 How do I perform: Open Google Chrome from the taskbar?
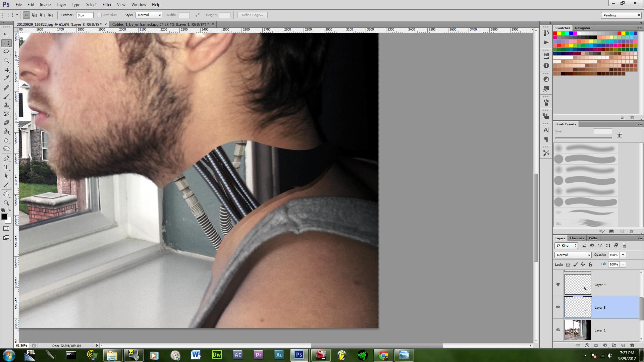(383, 355)
